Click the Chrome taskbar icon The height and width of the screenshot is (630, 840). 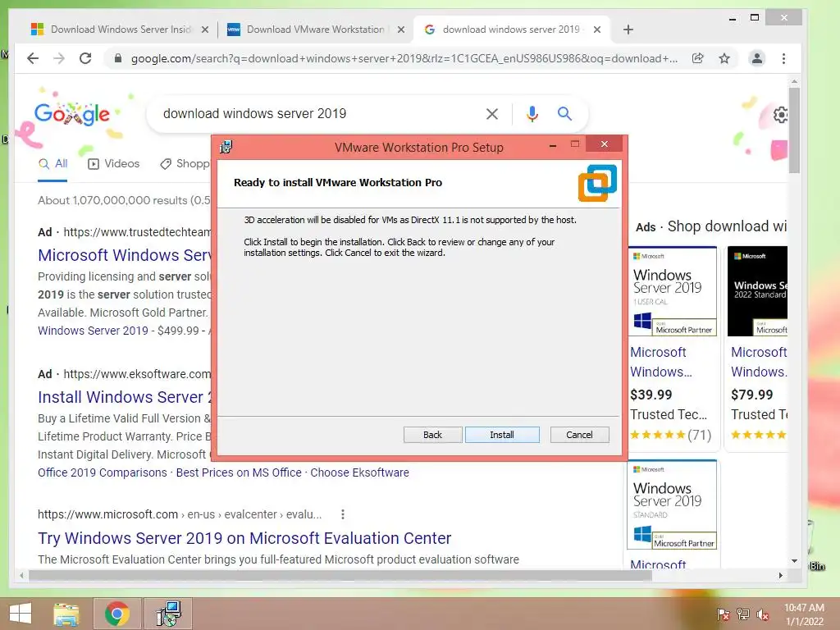(117, 614)
